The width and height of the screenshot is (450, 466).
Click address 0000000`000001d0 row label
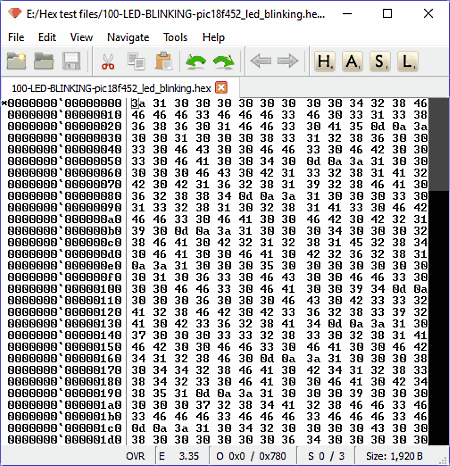click(65, 440)
